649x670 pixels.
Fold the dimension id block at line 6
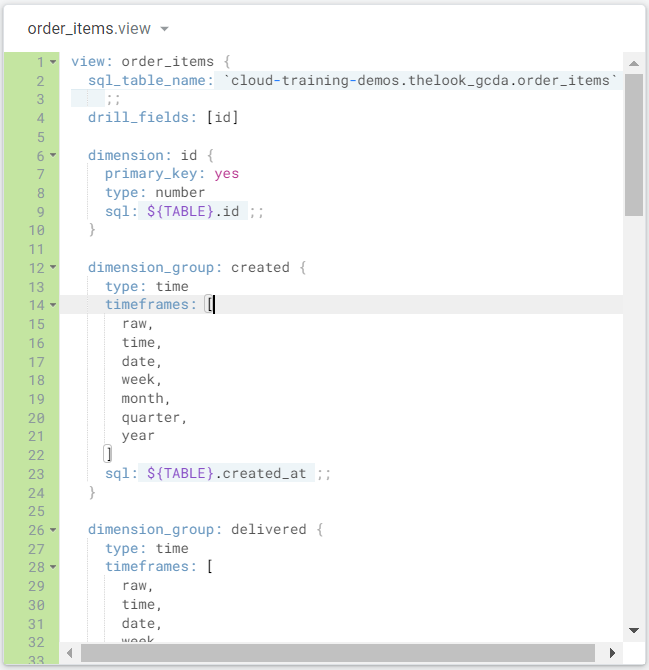[x=53, y=156]
